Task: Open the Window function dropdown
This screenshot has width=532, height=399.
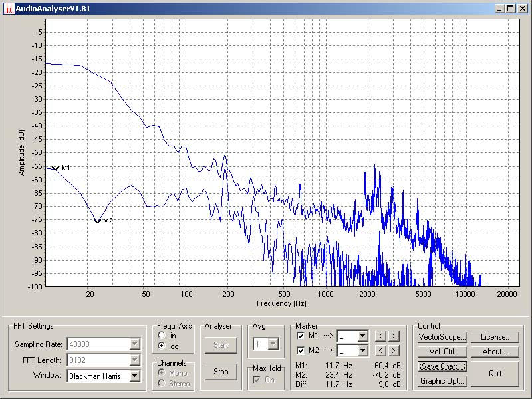Action: [x=135, y=376]
